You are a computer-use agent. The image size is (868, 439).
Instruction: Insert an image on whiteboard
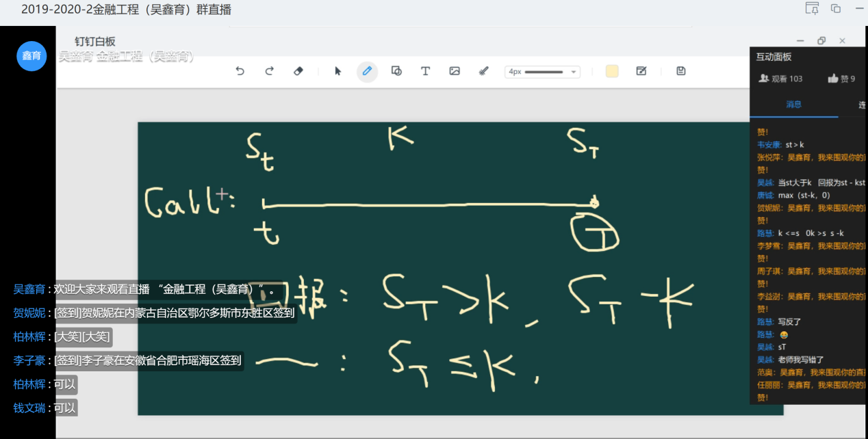pyautogui.click(x=455, y=71)
